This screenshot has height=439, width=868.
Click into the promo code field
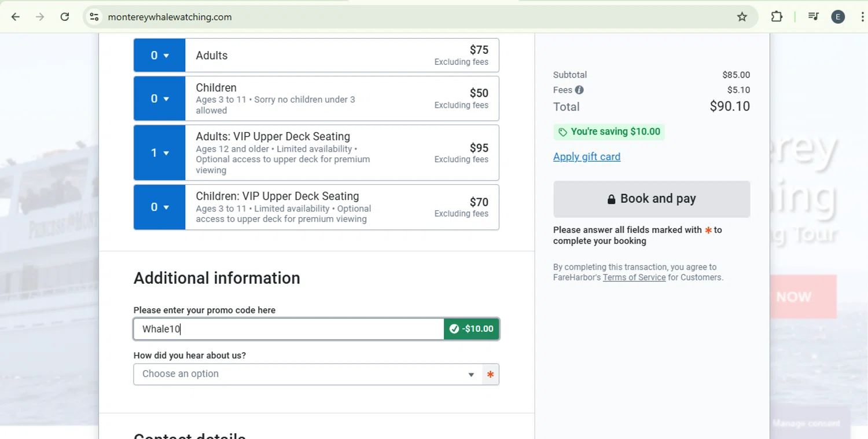[x=289, y=329]
